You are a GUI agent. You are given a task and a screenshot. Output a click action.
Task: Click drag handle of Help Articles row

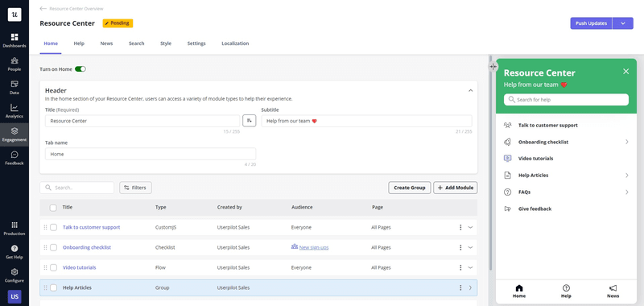pos(45,287)
